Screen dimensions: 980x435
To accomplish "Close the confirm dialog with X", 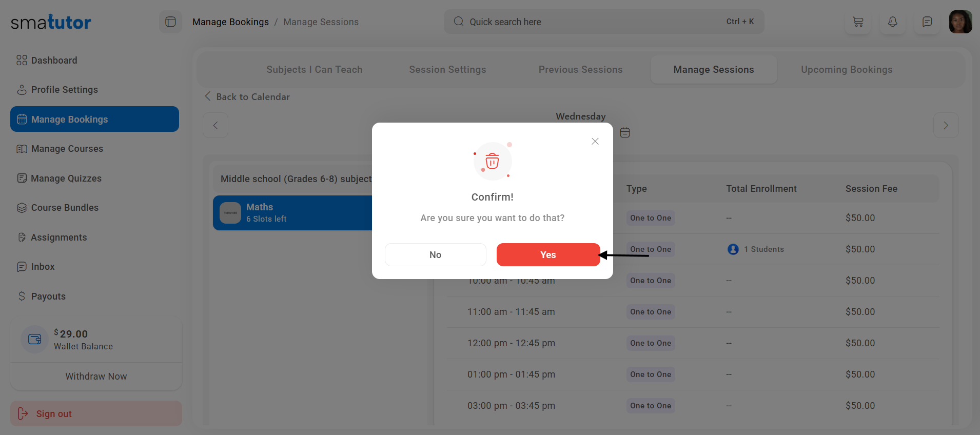I will tap(595, 141).
